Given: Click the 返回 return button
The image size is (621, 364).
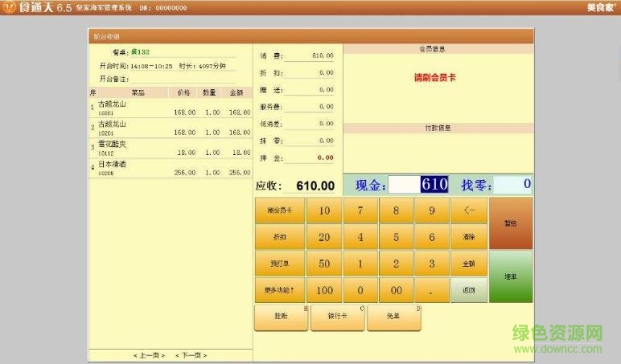Looking at the screenshot, I should tap(468, 290).
